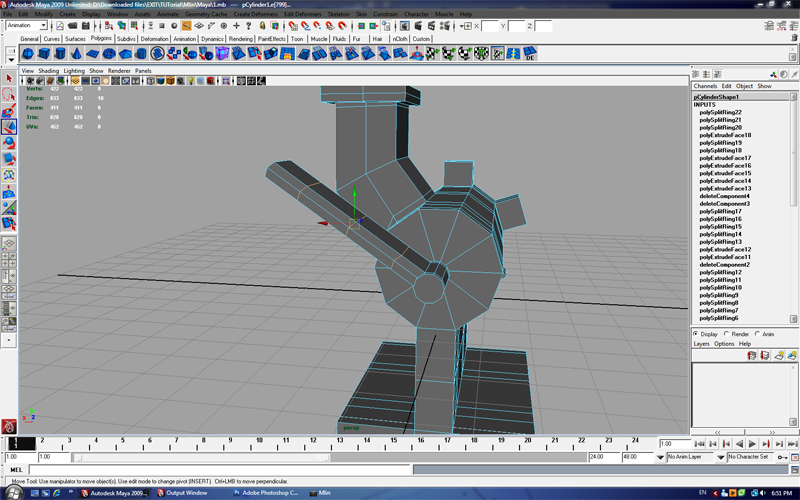
Task: Click the shelf icon labeled DE
Action: click(x=529, y=54)
